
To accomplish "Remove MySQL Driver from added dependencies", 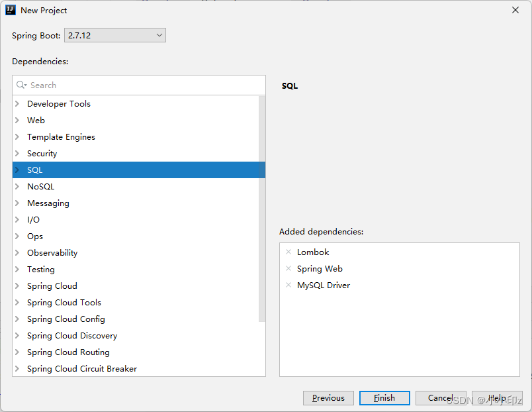I will click(x=288, y=285).
